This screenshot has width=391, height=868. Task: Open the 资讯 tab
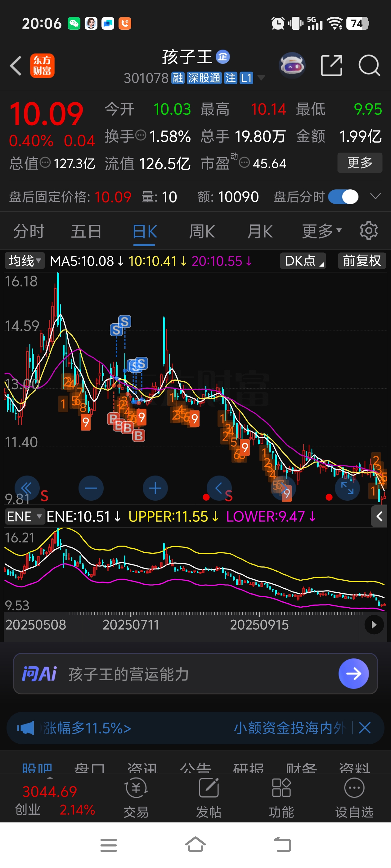(x=143, y=768)
